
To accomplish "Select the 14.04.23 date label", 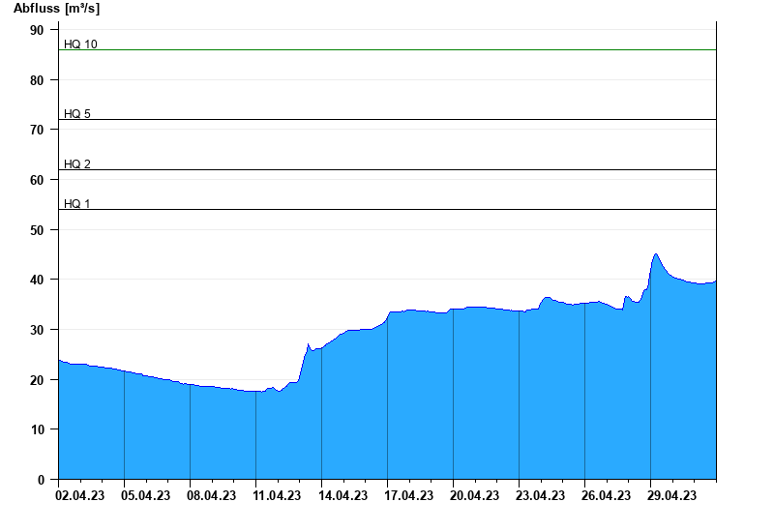I will (343, 495).
